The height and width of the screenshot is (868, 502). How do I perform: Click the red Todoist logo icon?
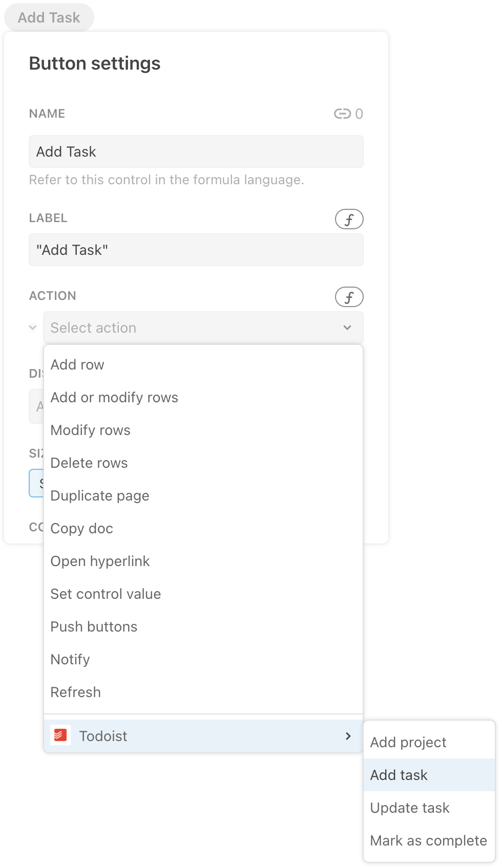coord(60,735)
